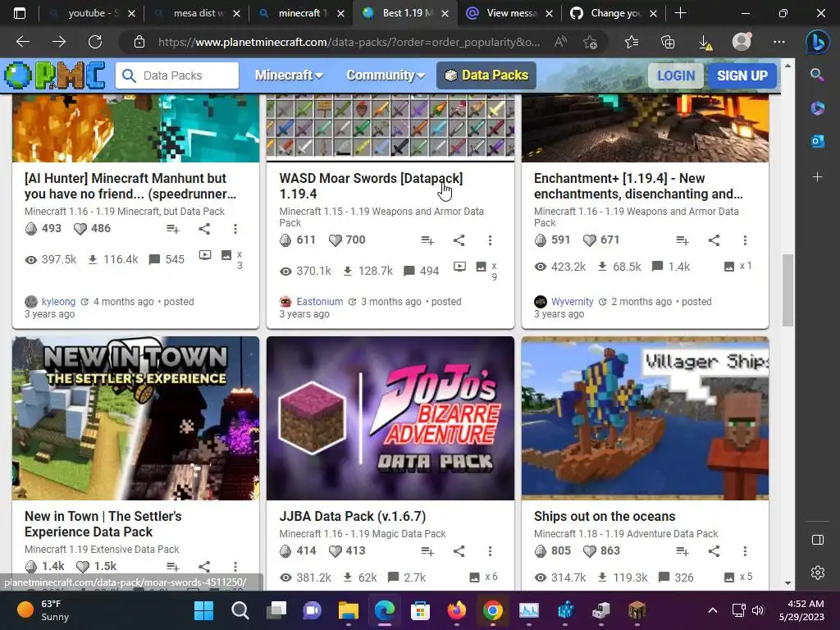
Task: Open author profile Eastonium
Action: pos(319,302)
